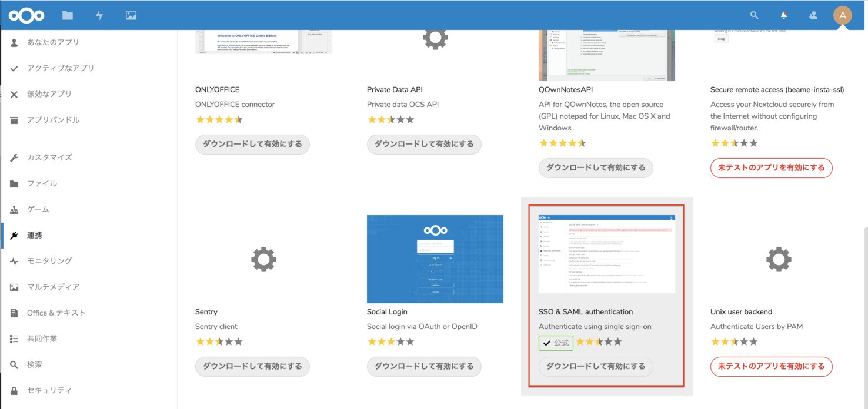Click the gear placeholder of Private Data API
This screenshot has width=868, height=409.
point(435,38)
